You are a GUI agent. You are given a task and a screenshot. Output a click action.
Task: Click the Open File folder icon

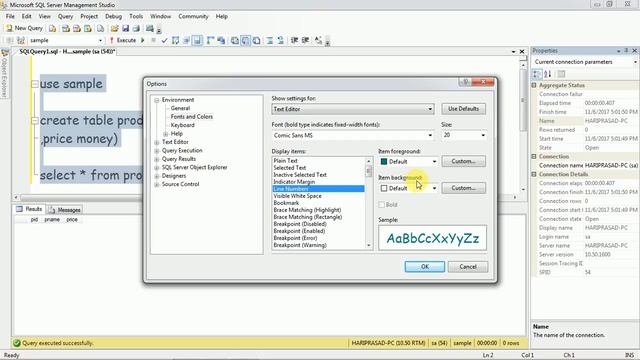tap(115, 28)
